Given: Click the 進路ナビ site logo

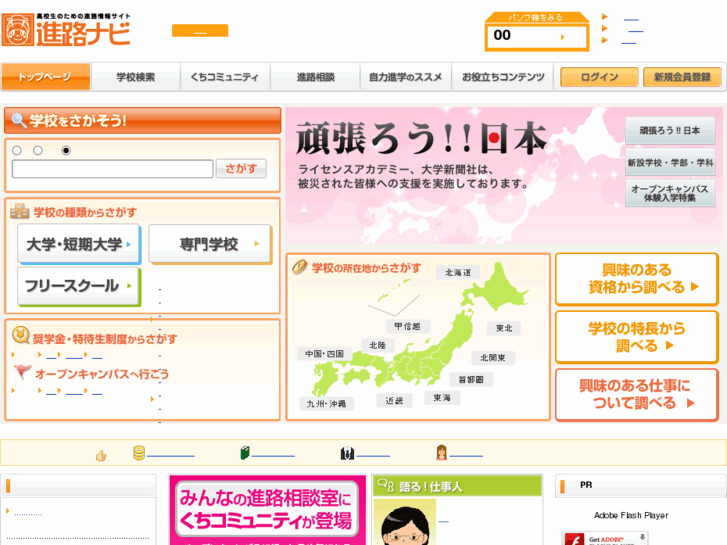Looking at the screenshot, I should point(66,30).
